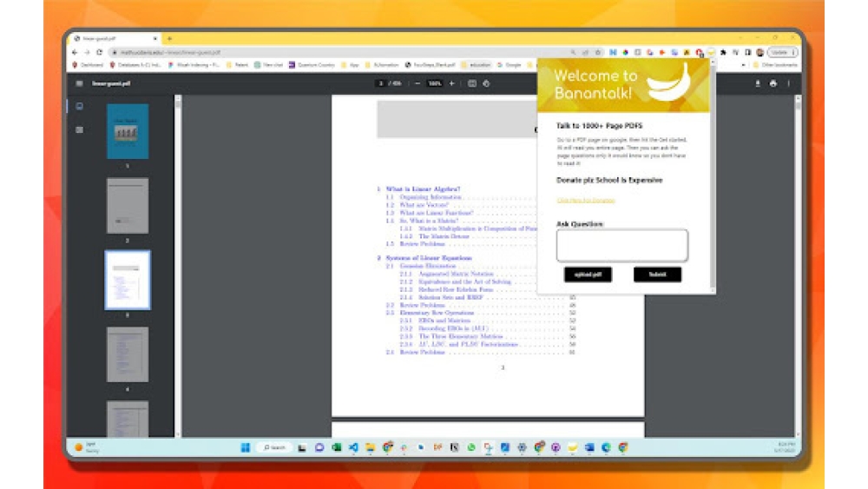This screenshot has height=489, width=868.
Task: Open the Chrome profile avatar
Action: [760, 52]
